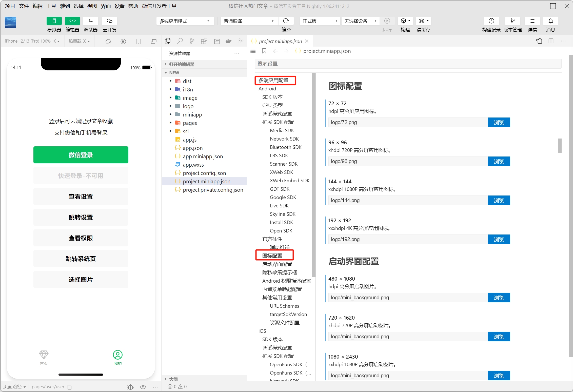Viewport: 573px width, 392px height.
Task: Open version management branch icon
Action: tap(512, 21)
